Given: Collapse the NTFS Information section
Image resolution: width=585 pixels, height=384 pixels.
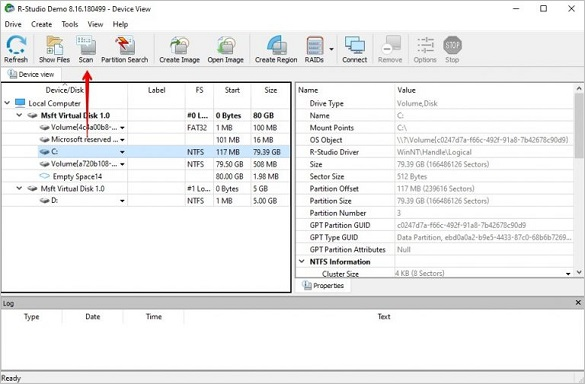Looking at the screenshot, I should [x=302, y=262].
